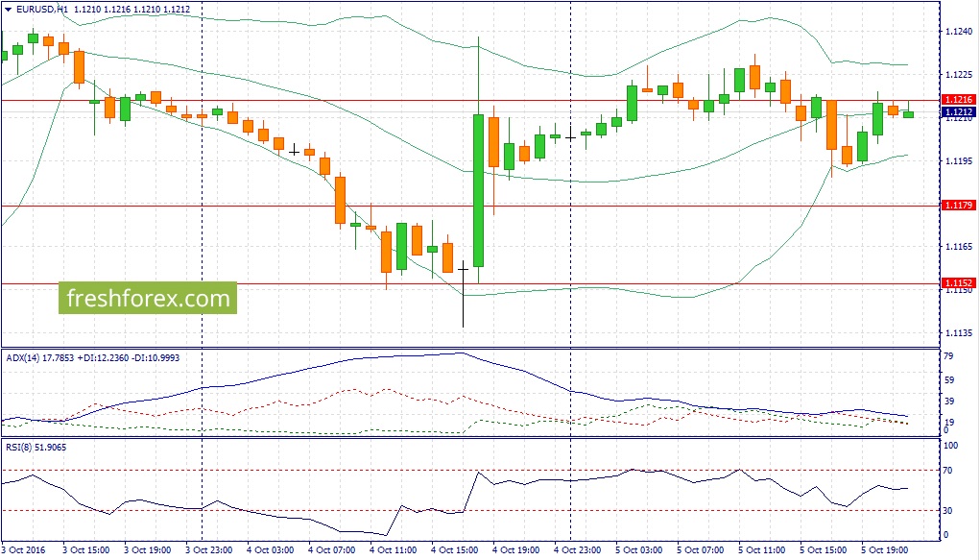980x560 pixels.
Task: Select the red 1.1152 price level tag
Action: click(x=958, y=282)
